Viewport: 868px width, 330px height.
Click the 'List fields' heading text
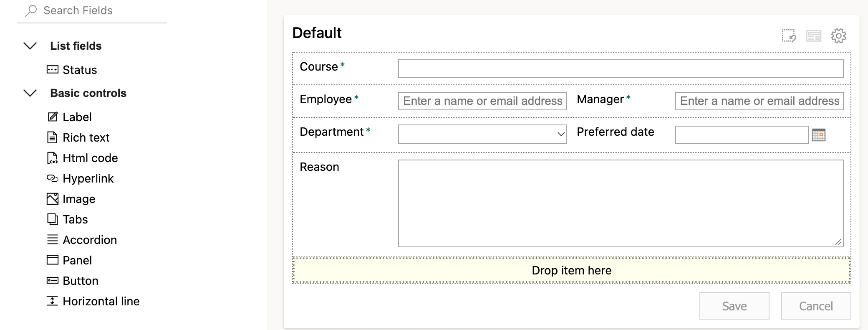(76, 46)
